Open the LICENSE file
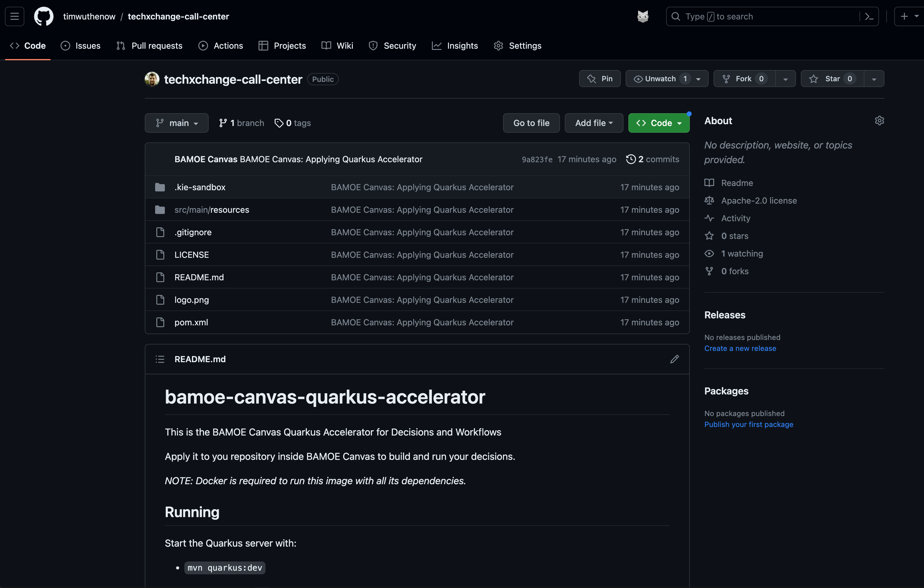Image resolution: width=924 pixels, height=588 pixels. pos(192,255)
